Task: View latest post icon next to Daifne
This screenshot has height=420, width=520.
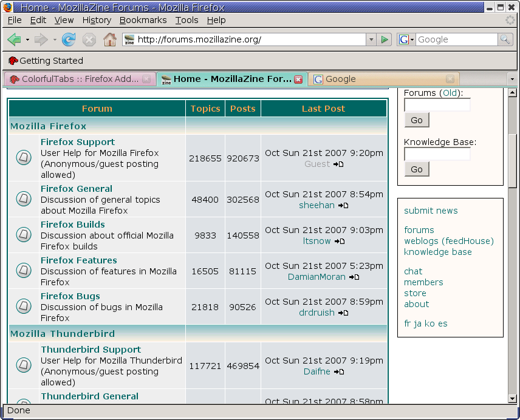Action: pyautogui.click(x=338, y=372)
